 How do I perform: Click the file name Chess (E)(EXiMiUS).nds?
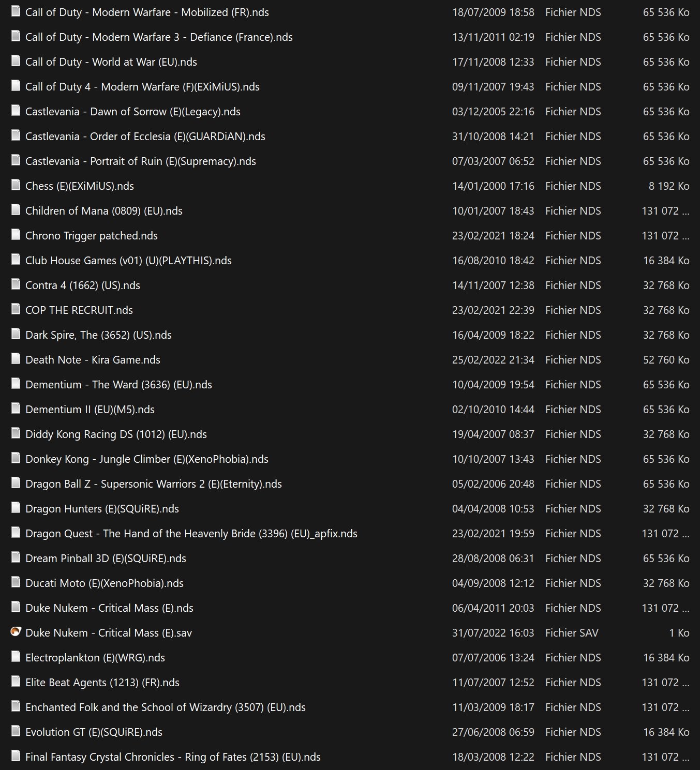[80, 186]
